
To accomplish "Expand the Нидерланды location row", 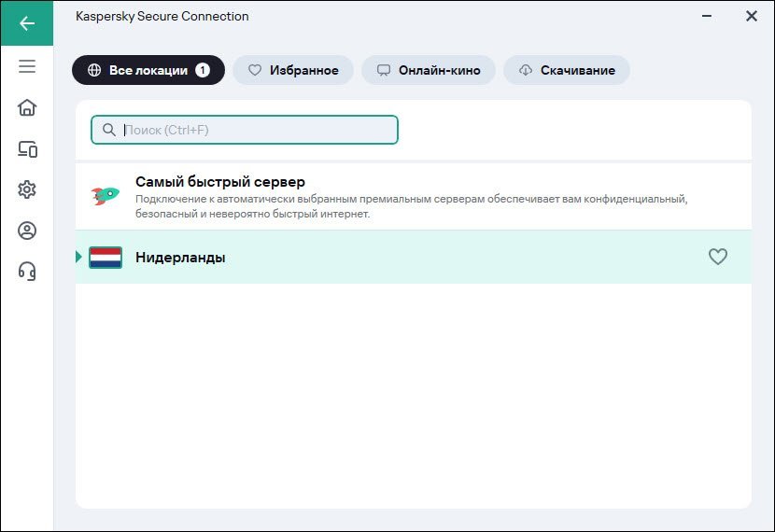I will pyautogui.click(x=78, y=257).
